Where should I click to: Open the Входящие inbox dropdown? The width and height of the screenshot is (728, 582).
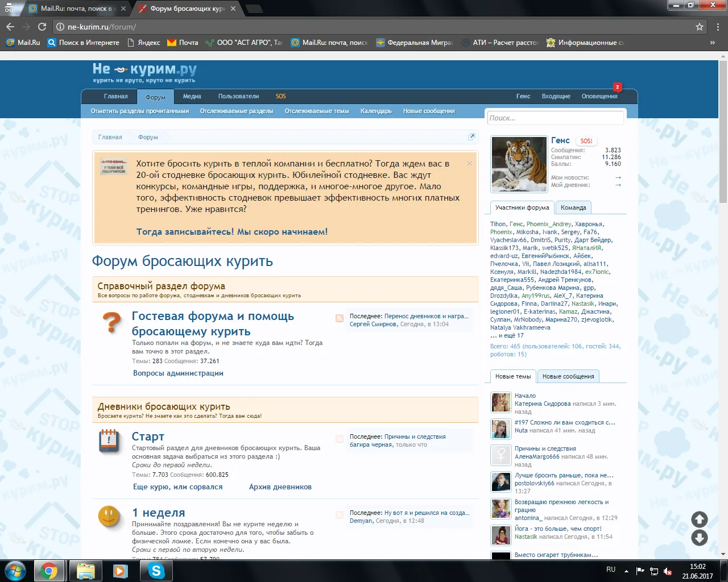click(556, 96)
